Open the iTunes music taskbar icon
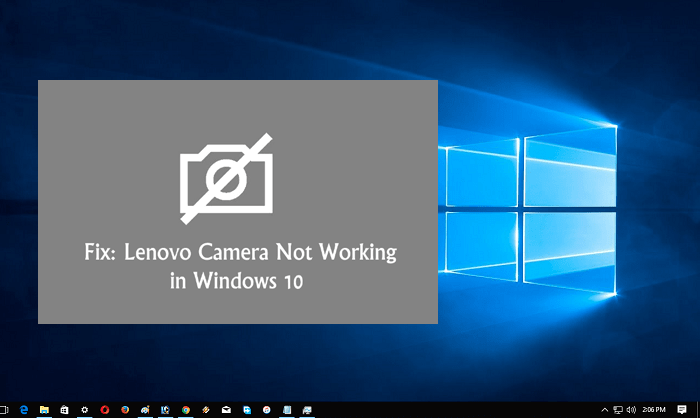The width and height of the screenshot is (700, 418). 267,410
